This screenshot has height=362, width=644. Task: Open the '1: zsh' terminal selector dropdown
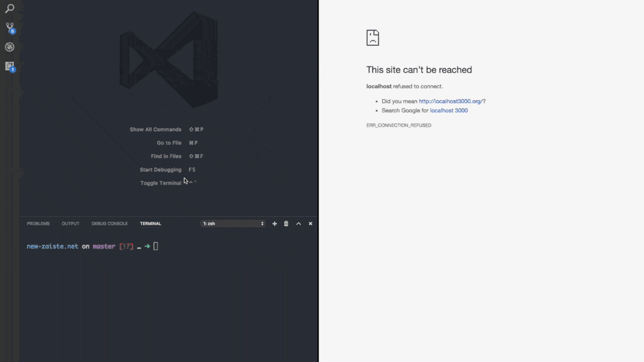tap(233, 224)
